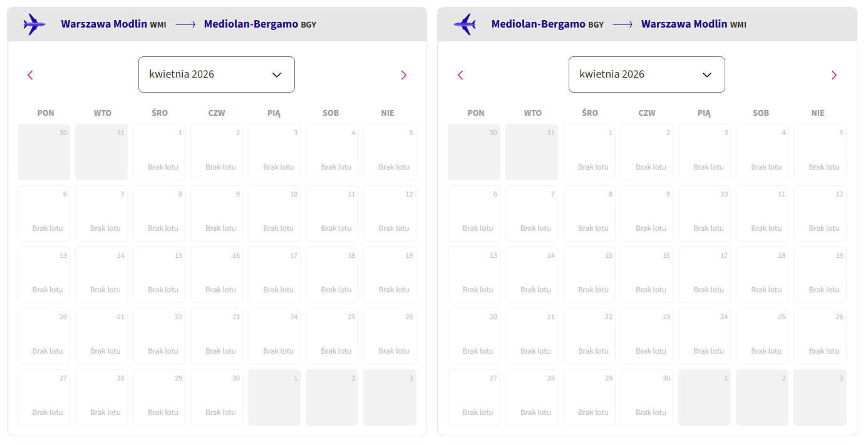Go to previous month in return calendar
Viewport: 868px width, 445px height.
(460, 75)
